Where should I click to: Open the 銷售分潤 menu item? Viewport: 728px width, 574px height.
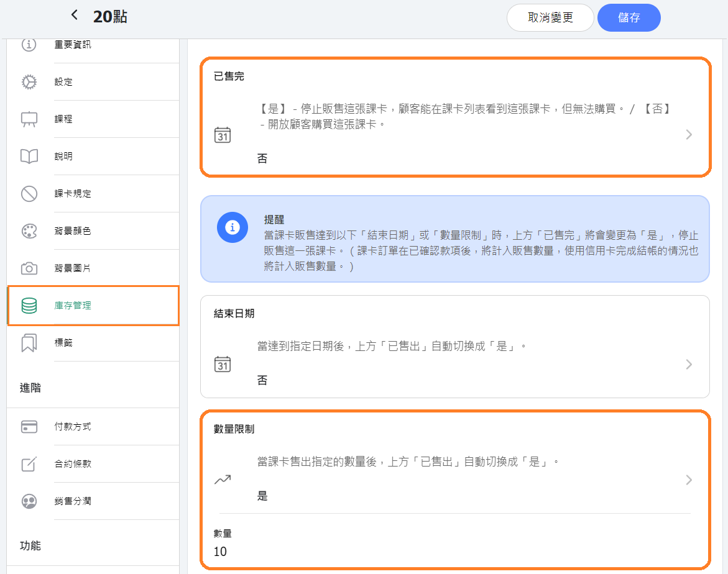coord(73,501)
